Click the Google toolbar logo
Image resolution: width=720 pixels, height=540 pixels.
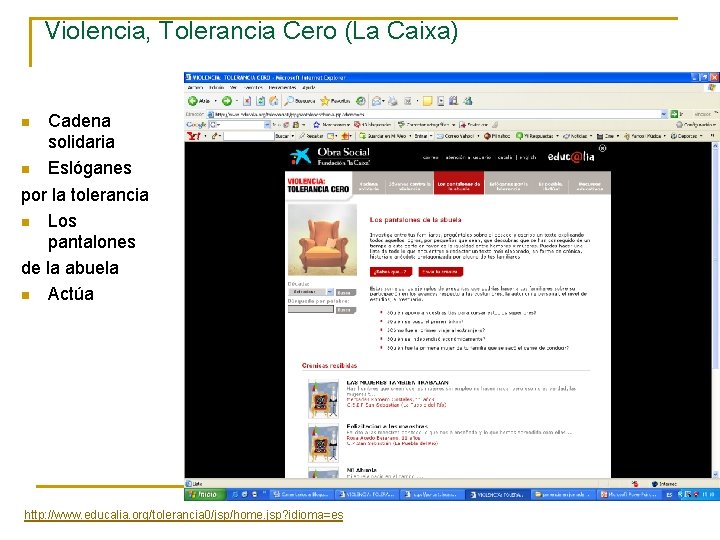coord(196,125)
